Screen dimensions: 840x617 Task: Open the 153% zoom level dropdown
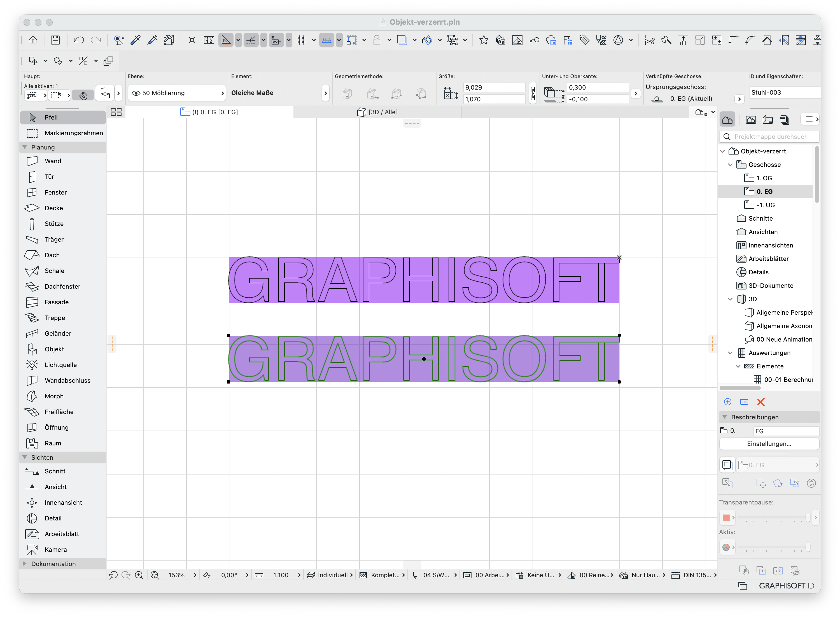(x=195, y=575)
